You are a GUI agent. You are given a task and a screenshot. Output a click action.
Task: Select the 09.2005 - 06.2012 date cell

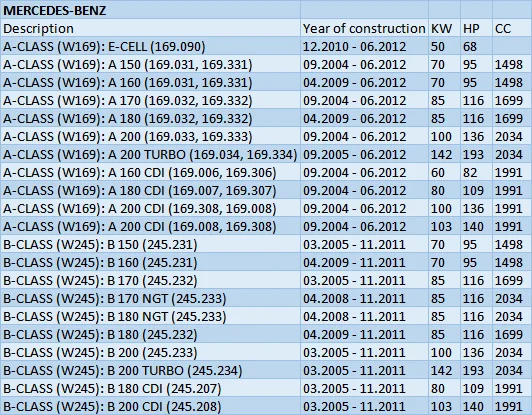coord(364,154)
